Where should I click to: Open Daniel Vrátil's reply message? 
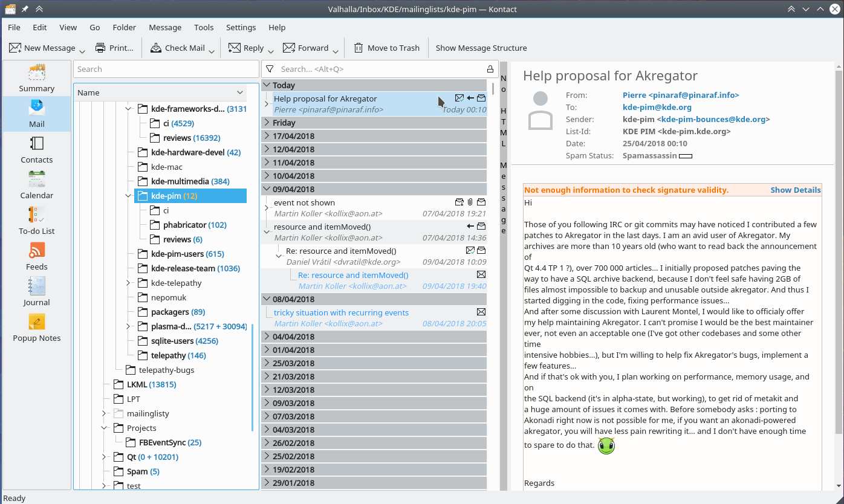pyautogui.click(x=380, y=256)
